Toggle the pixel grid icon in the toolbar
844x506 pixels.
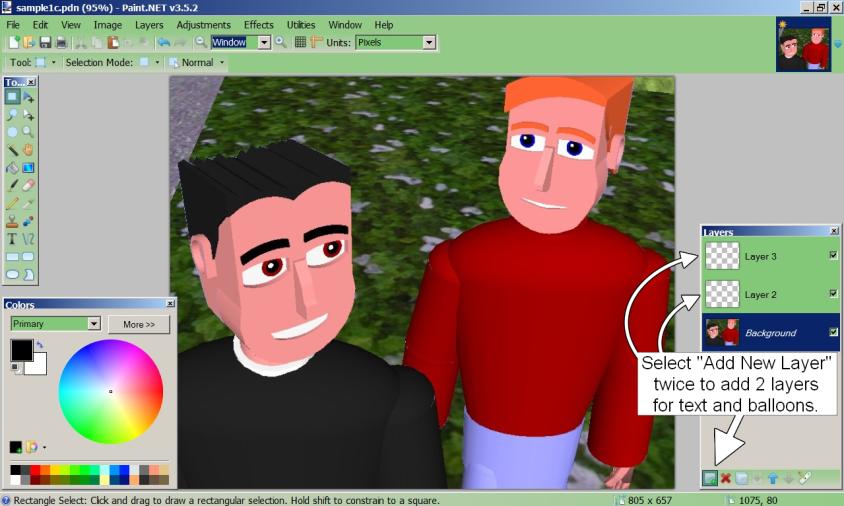pyautogui.click(x=300, y=42)
